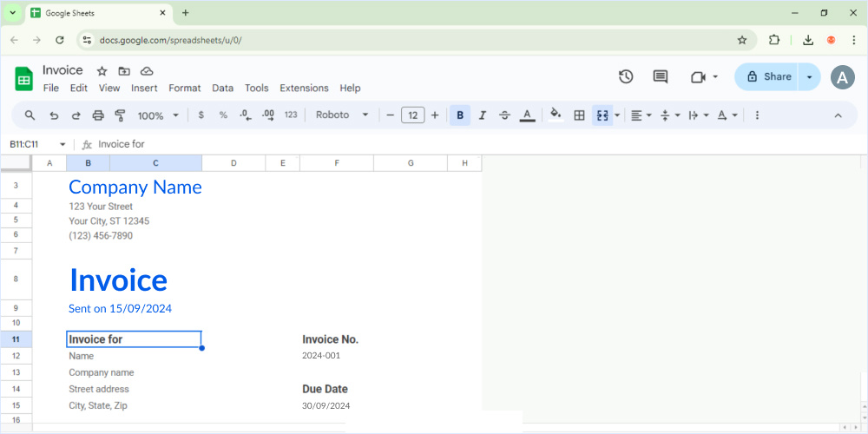Toggle italic formatting

(483, 115)
